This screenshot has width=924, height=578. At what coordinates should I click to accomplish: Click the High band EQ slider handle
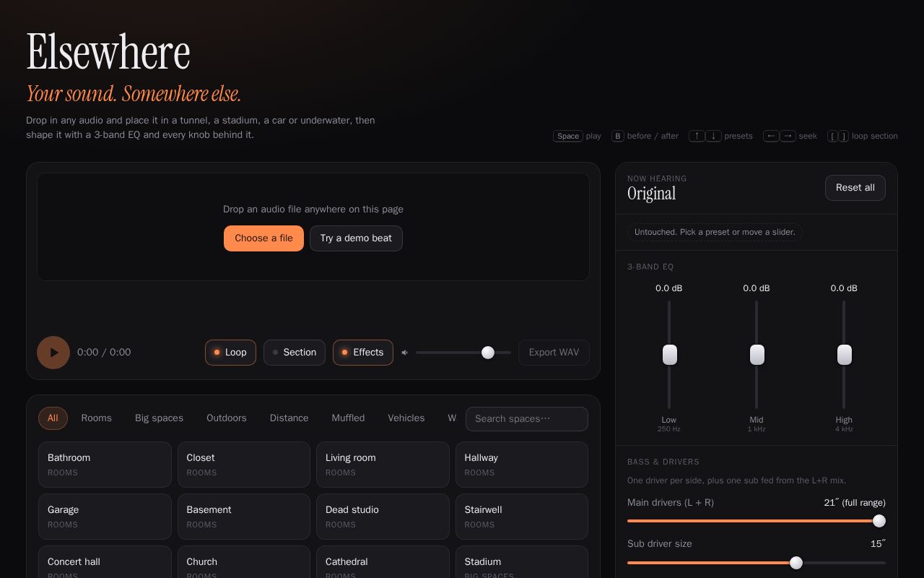(x=845, y=355)
